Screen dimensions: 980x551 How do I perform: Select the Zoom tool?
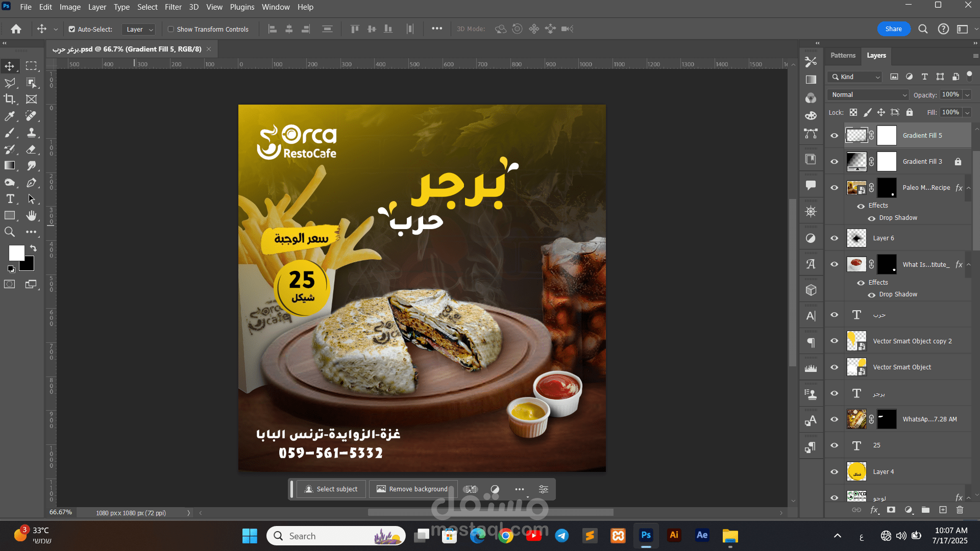(x=10, y=232)
